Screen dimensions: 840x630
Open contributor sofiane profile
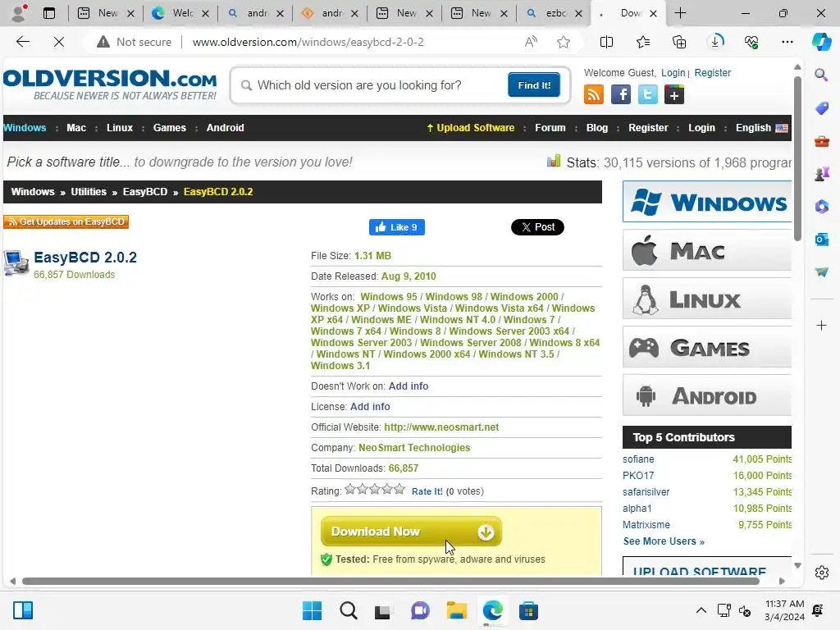pos(638,459)
